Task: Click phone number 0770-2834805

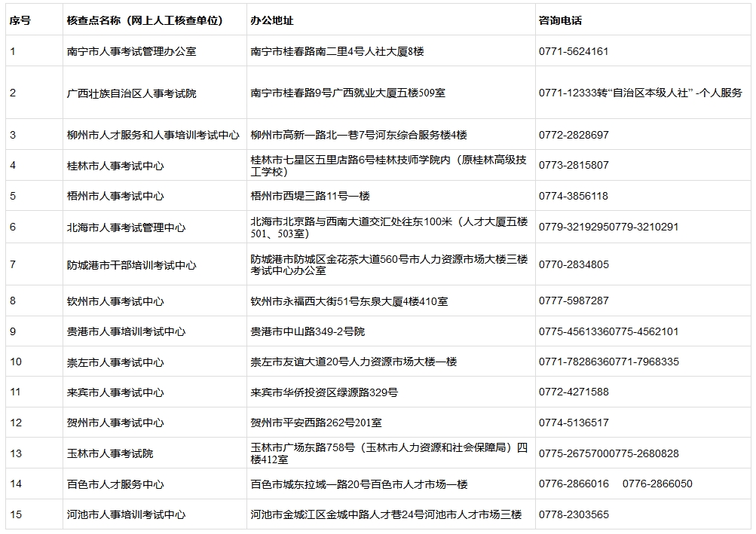Action: point(574,264)
